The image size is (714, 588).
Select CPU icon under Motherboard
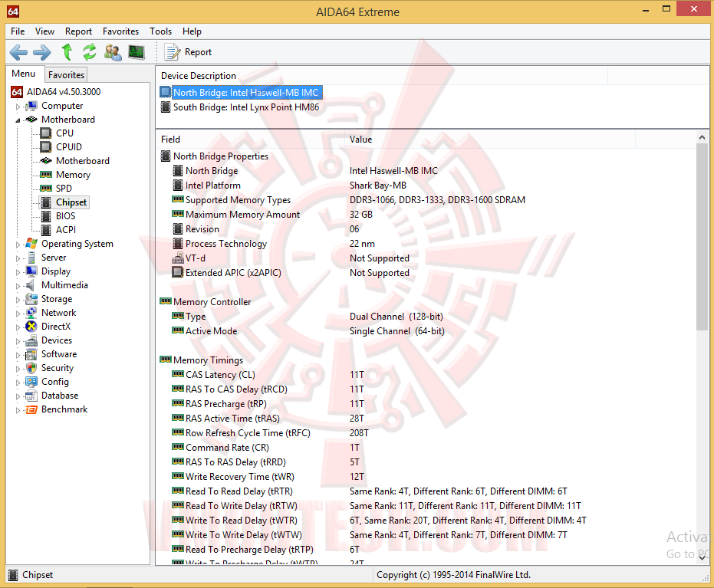pyautogui.click(x=45, y=133)
